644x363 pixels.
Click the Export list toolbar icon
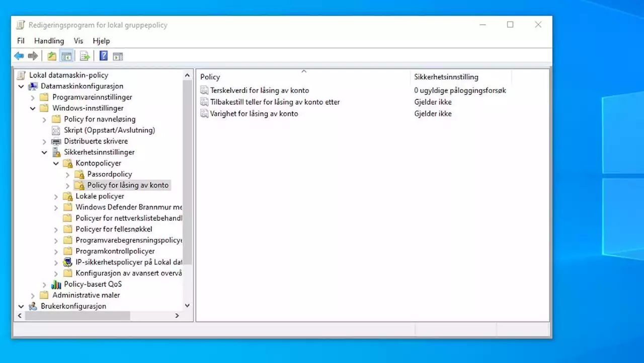tap(85, 56)
